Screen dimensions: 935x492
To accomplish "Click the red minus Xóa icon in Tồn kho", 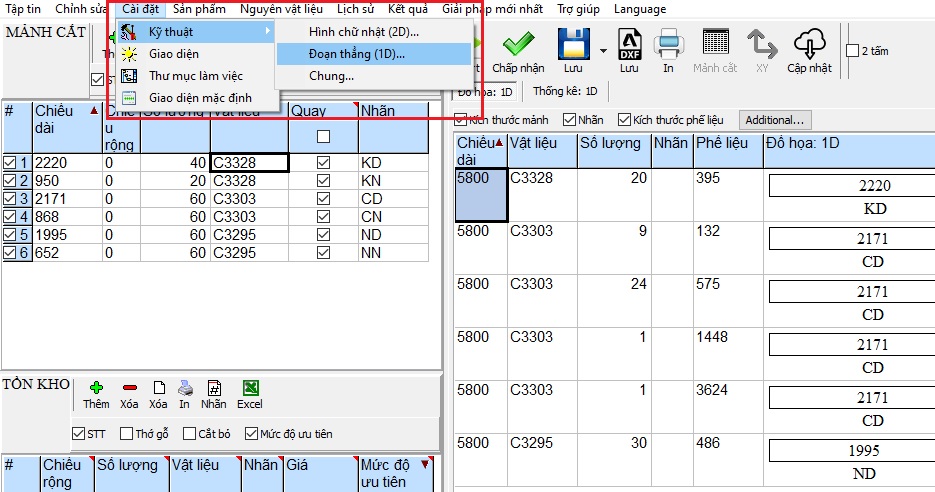I will [129, 388].
